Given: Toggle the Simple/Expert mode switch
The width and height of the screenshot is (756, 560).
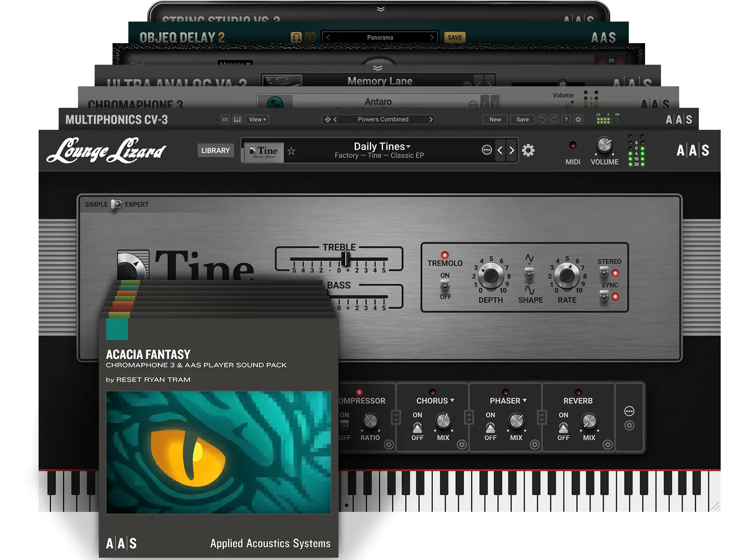Looking at the screenshot, I should click(116, 204).
